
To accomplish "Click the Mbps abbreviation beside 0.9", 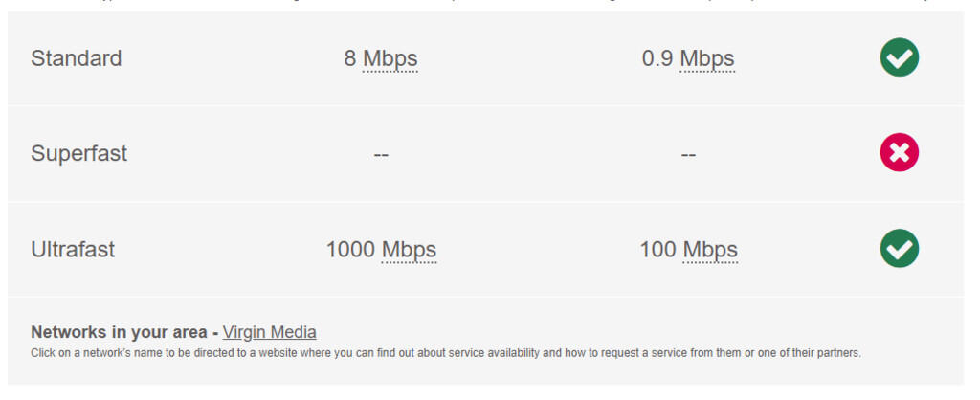I will (707, 58).
